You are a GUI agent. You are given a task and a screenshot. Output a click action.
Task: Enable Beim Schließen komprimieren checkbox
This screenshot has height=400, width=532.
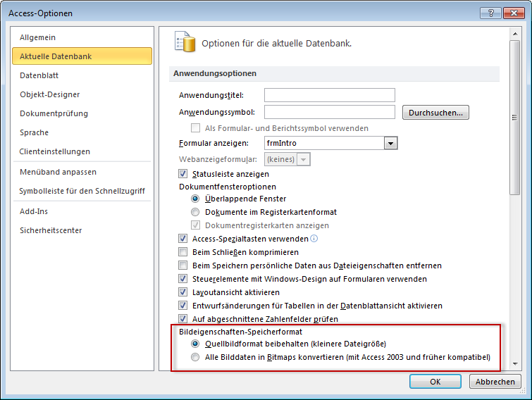pos(183,252)
